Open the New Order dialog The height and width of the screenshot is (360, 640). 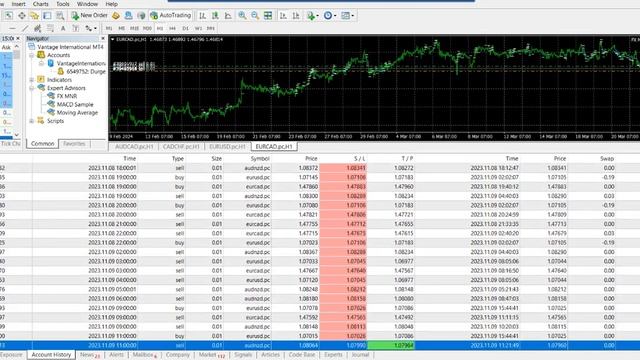click(89, 16)
